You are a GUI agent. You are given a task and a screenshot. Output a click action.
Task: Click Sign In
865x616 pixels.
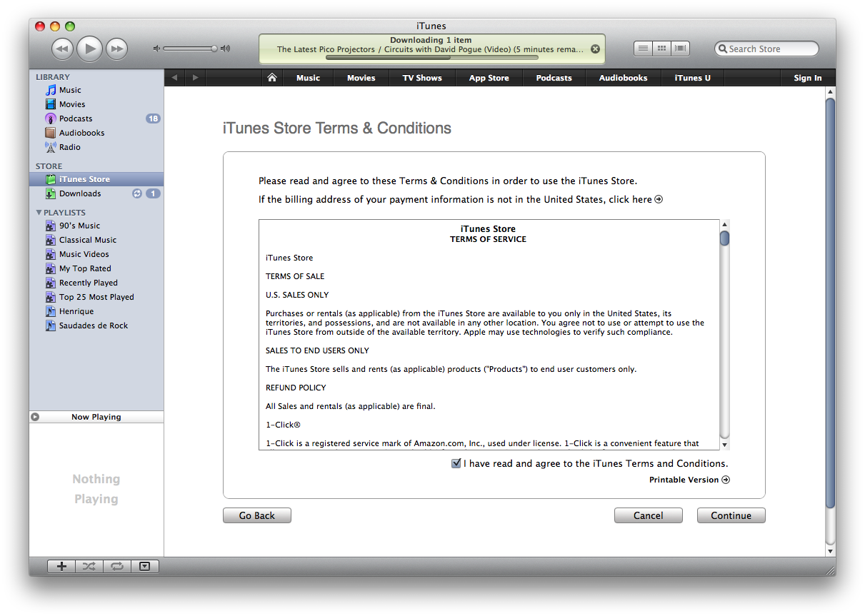807,78
